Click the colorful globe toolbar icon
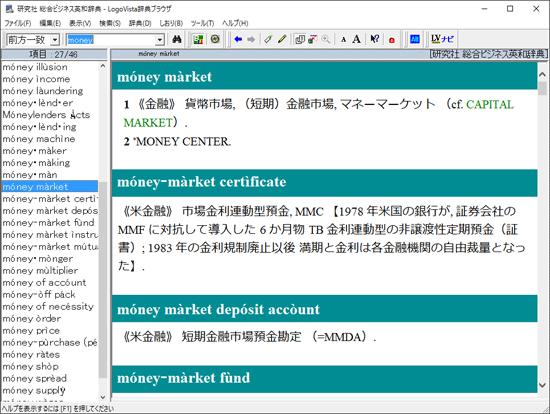 coord(215,39)
